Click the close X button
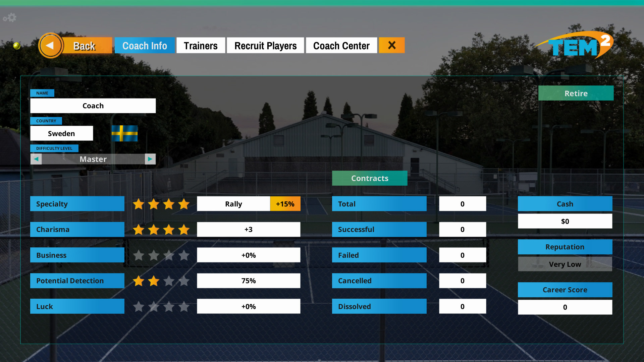Image resolution: width=644 pixels, height=362 pixels. (x=391, y=46)
